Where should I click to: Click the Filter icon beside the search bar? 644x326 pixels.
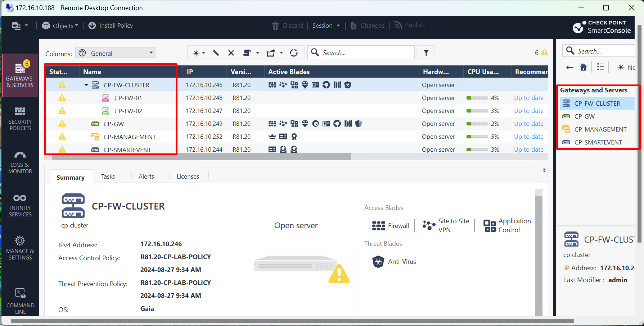click(426, 52)
